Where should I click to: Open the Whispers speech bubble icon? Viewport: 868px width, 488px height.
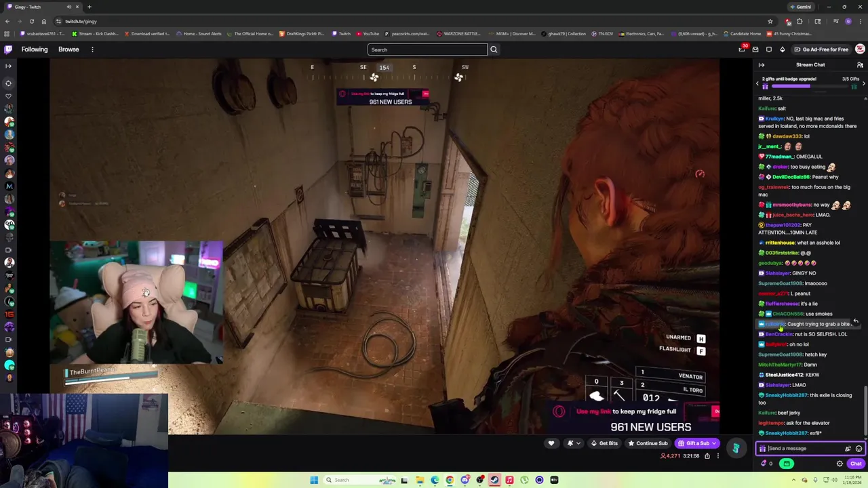(x=769, y=49)
